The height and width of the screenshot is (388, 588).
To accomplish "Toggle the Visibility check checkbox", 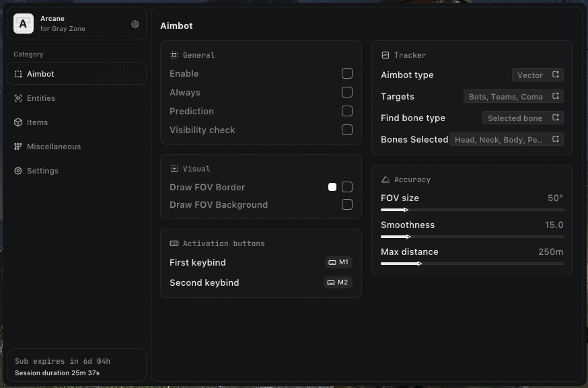I will (x=347, y=130).
